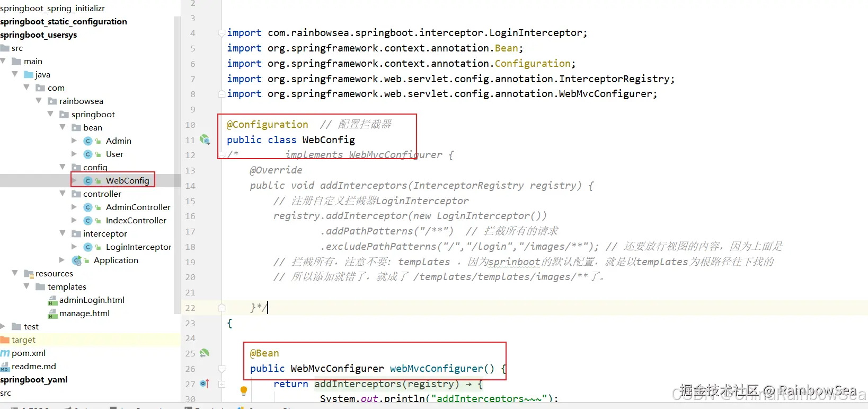
Task: Click the resources folder icon
Action: [x=29, y=274]
